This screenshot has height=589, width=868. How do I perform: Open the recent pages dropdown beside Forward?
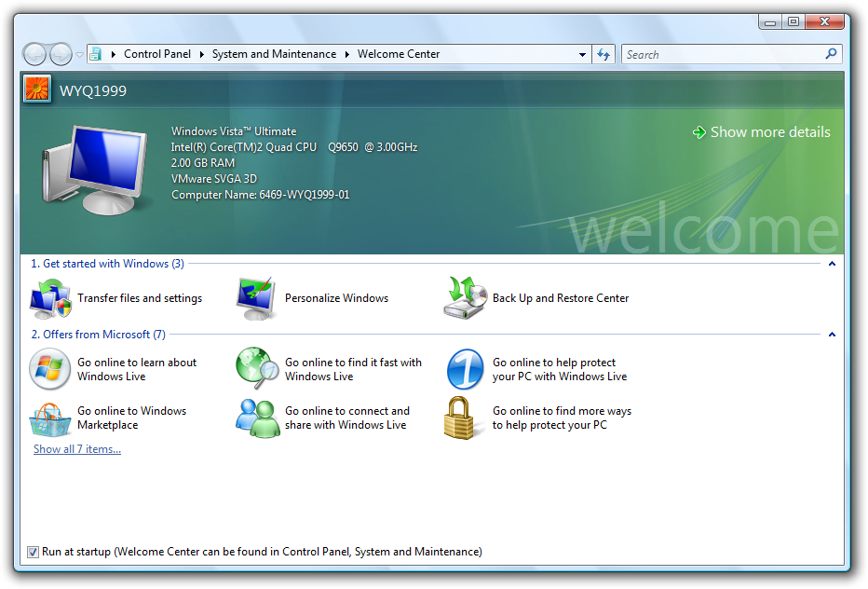coord(80,54)
